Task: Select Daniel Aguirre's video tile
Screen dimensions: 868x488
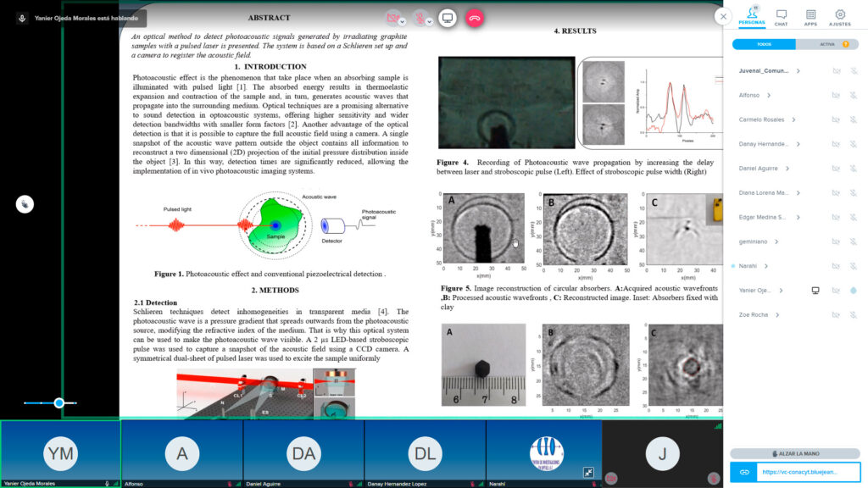Action: click(303, 454)
